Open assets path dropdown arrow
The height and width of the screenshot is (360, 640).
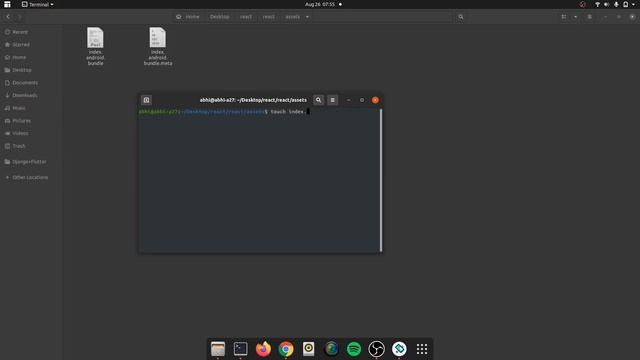[307, 17]
